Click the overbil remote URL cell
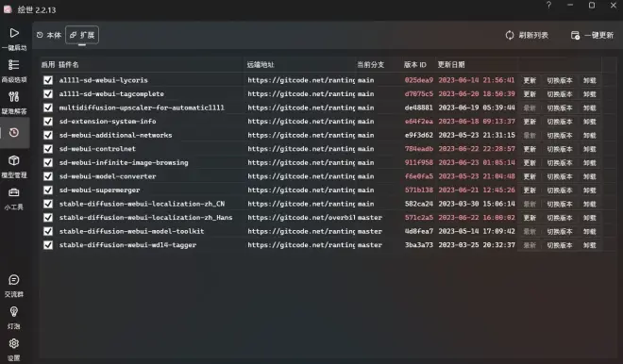This screenshot has height=364, width=623. click(x=301, y=218)
